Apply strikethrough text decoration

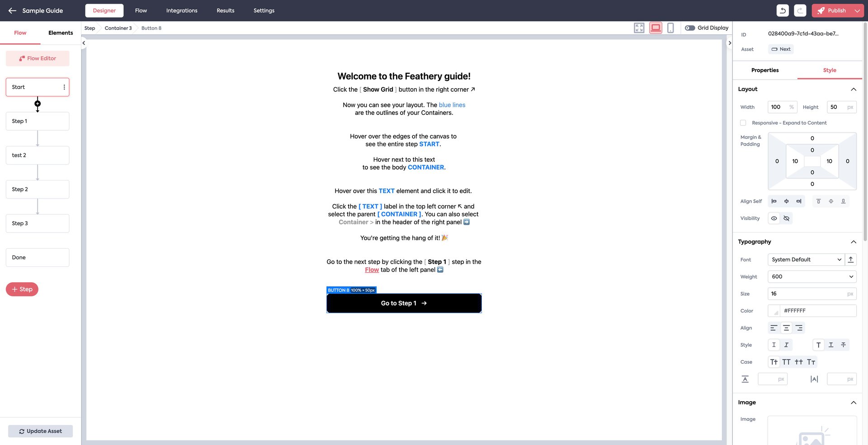(x=843, y=345)
